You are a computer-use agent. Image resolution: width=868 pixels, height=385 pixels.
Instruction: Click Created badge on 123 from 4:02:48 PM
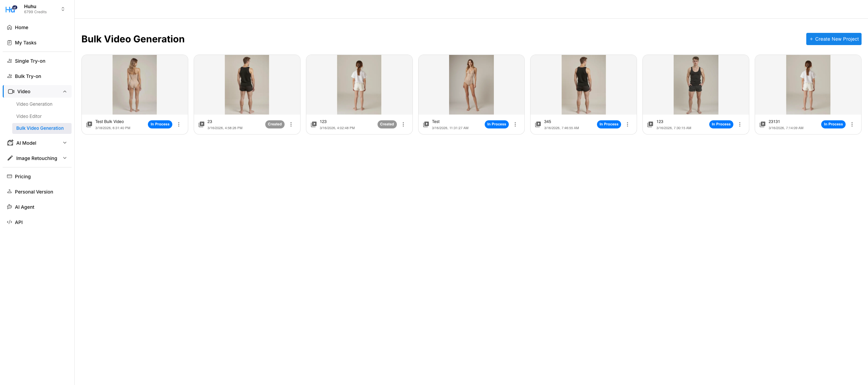[x=387, y=124]
